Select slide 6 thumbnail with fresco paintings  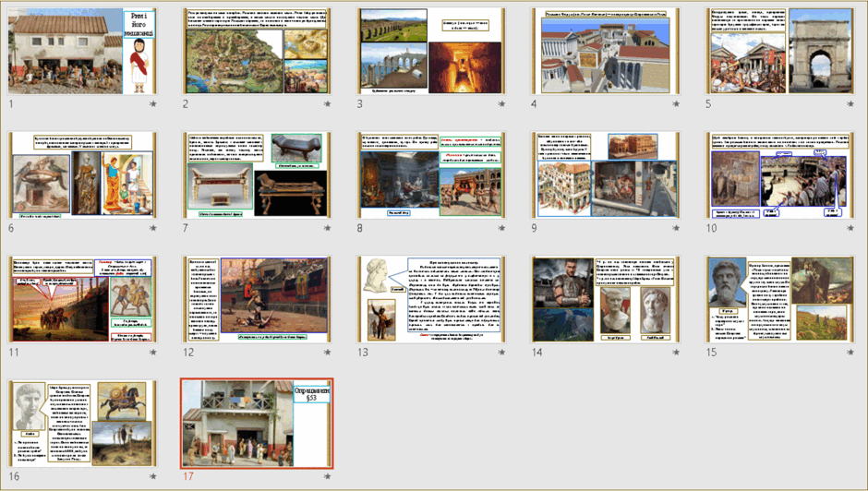pyautogui.click(x=82, y=175)
